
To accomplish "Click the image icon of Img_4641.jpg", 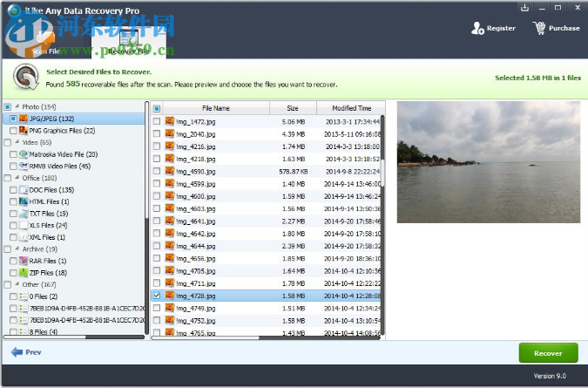I will [170, 221].
